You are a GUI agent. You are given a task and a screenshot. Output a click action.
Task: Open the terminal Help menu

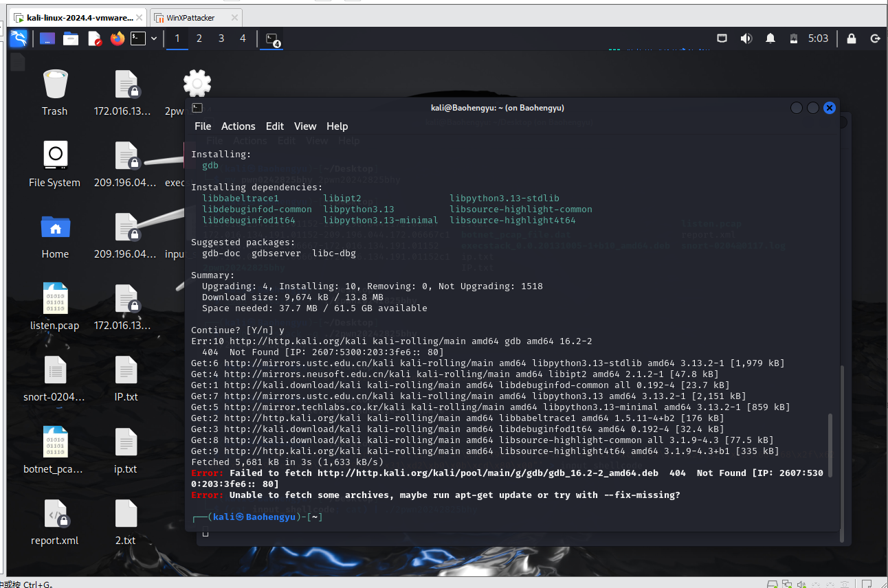(337, 126)
